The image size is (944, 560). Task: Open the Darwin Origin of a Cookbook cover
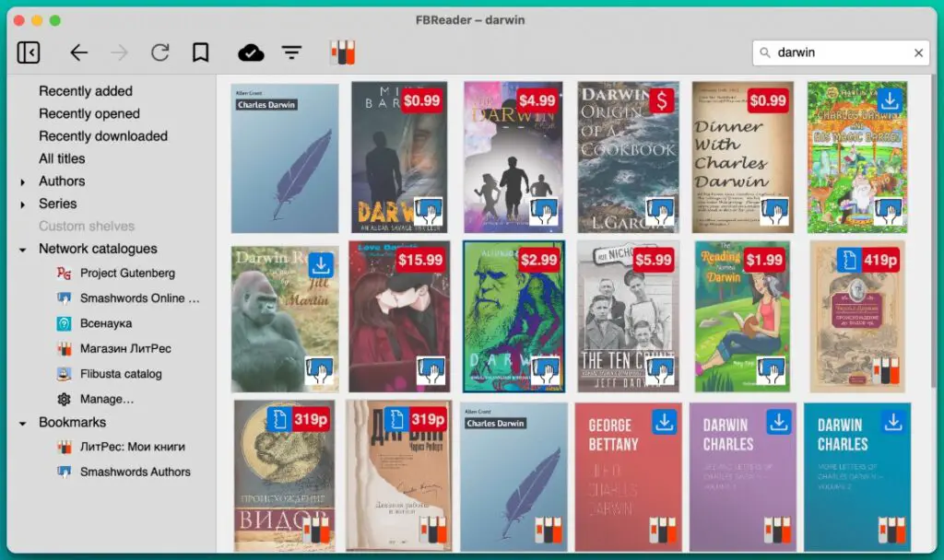(x=628, y=157)
